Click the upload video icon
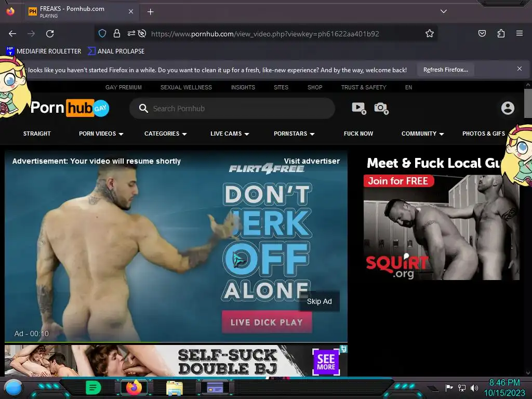This screenshot has height=399, width=532. 358,108
